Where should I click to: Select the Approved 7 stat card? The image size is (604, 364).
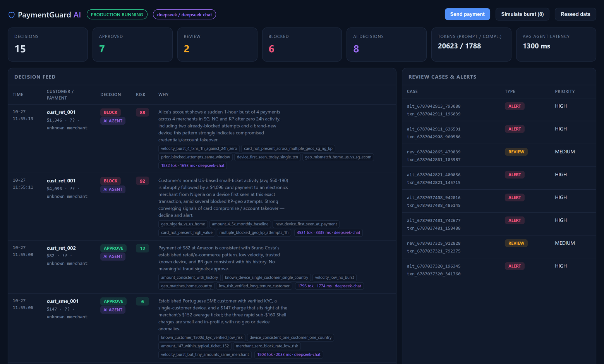[x=132, y=45]
